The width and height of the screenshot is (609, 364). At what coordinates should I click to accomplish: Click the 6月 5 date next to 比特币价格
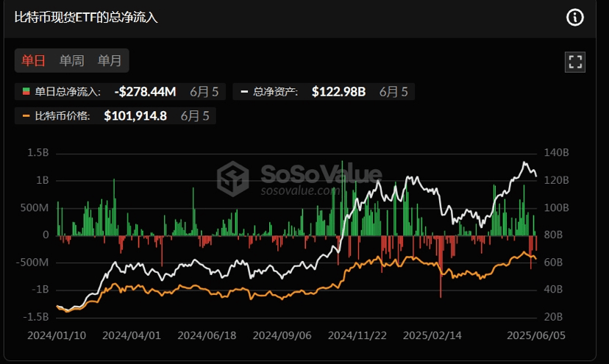point(195,115)
